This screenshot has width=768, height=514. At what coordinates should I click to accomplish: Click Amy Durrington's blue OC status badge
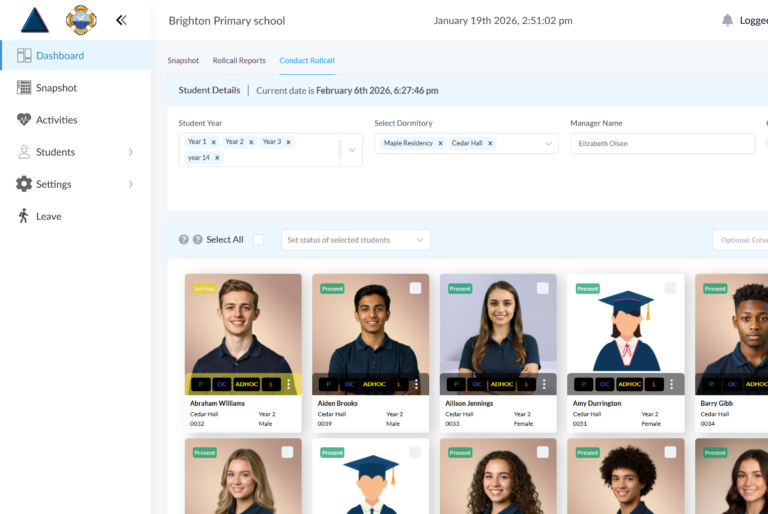(605, 384)
